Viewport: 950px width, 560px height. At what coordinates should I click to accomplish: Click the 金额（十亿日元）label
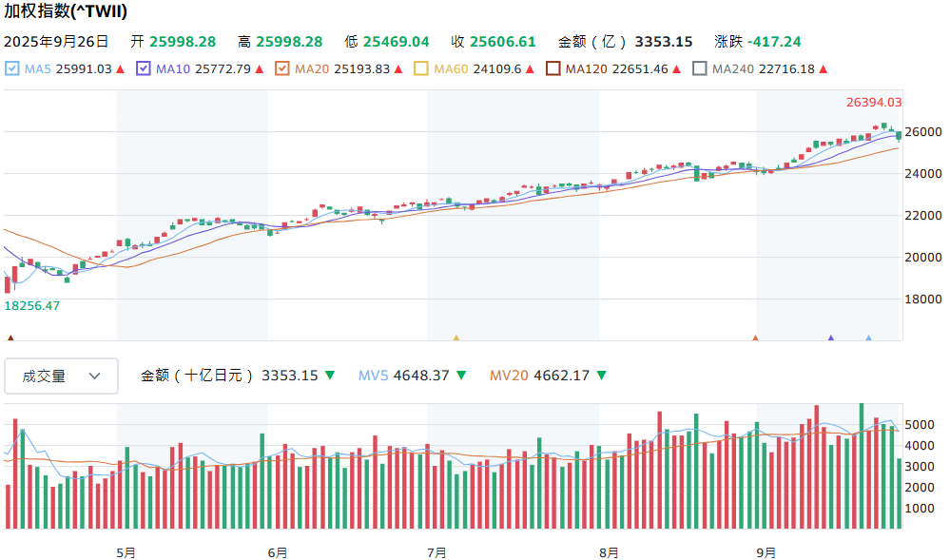click(x=196, y=376)
